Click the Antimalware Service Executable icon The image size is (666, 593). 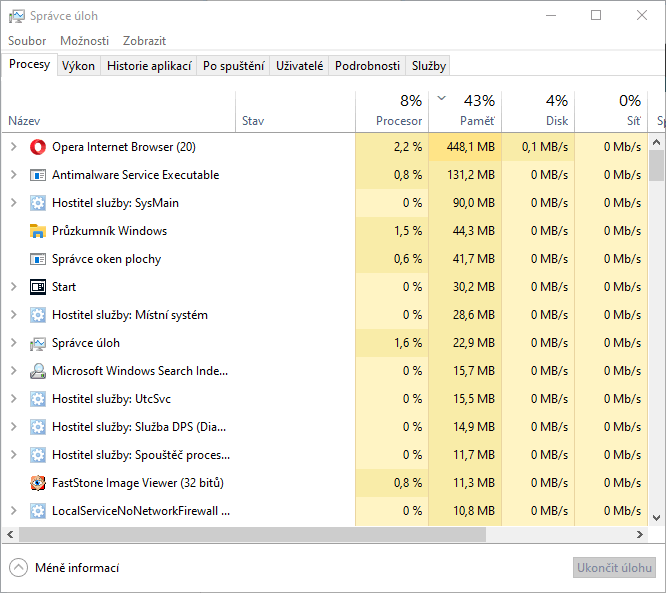(x=38, y=175)
